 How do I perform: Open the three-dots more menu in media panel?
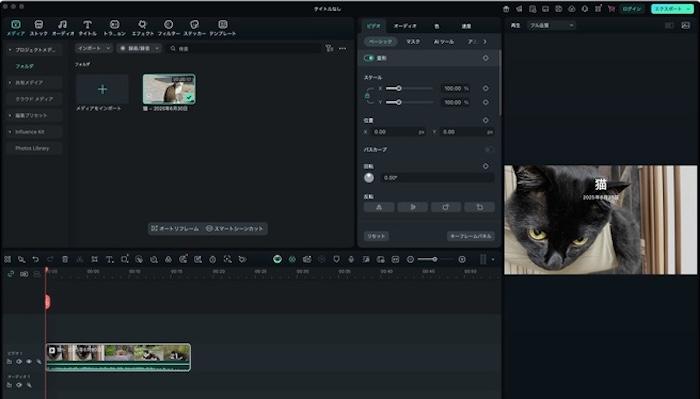pos(342,48)
